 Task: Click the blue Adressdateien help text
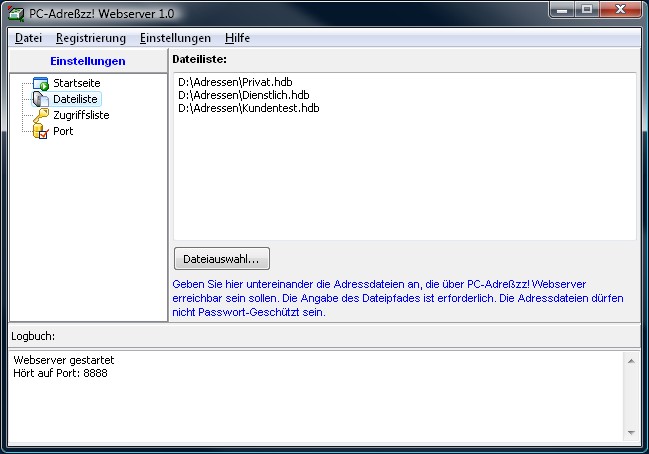point(398,298)
